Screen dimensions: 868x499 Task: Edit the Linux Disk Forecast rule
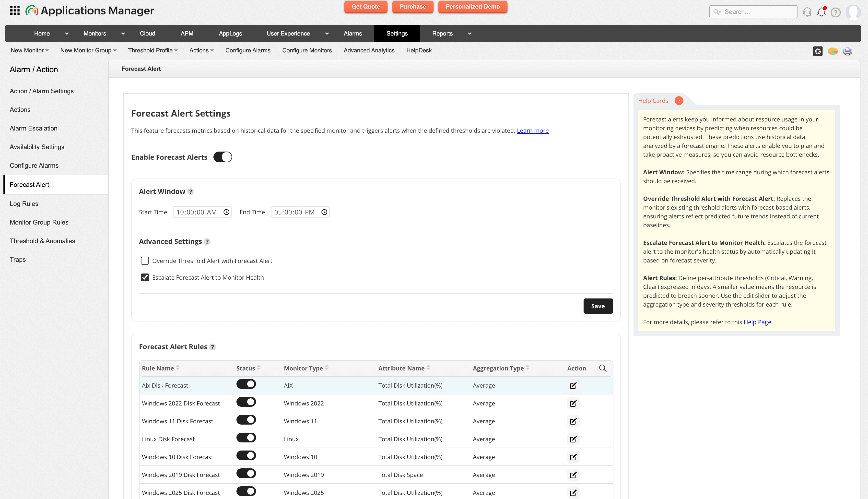tap(573, 439)
